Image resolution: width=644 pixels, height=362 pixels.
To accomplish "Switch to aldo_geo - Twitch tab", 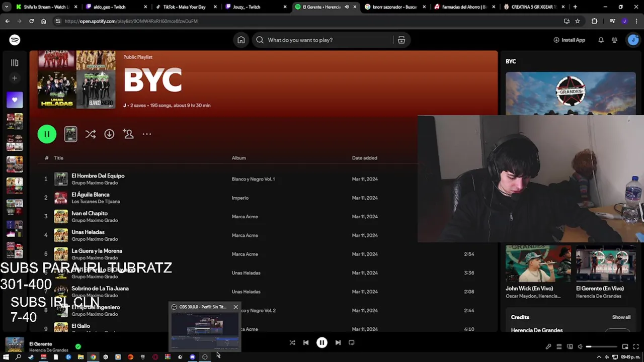I will click(x=114, y=7).
